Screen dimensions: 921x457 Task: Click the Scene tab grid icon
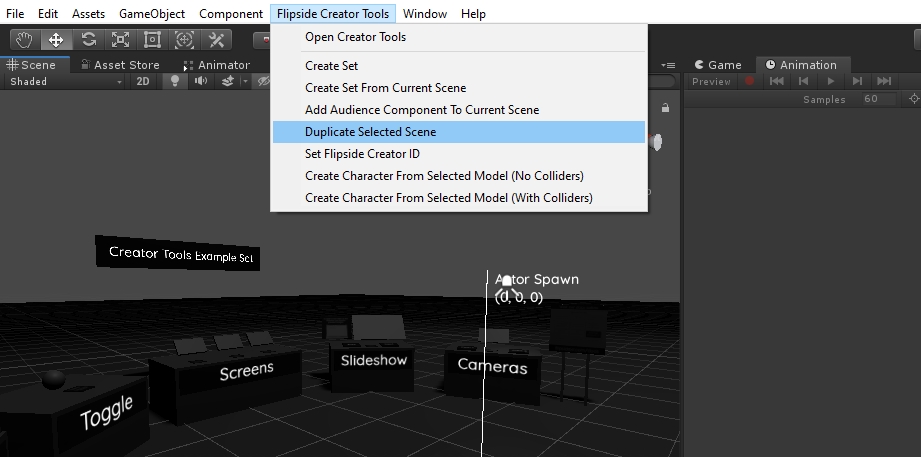coord(12,65)
